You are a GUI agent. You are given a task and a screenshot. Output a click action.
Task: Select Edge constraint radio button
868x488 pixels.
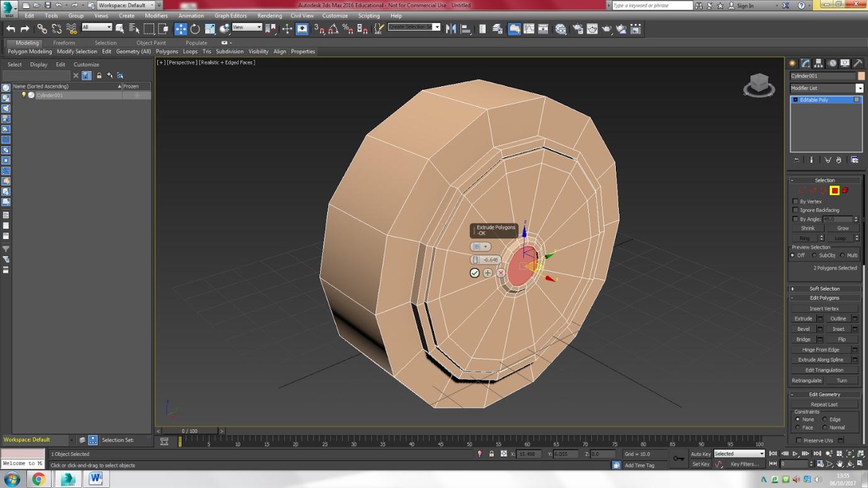825,419
